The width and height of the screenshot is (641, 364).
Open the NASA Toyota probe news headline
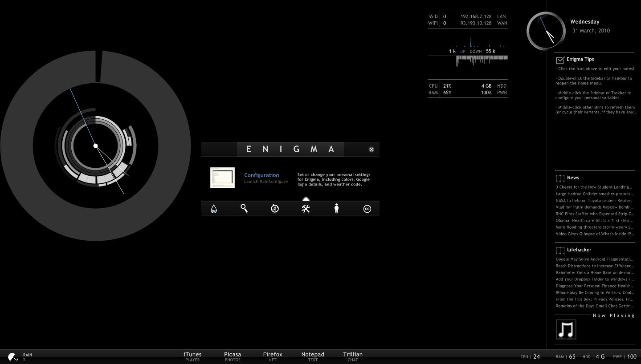pos(594,200)
